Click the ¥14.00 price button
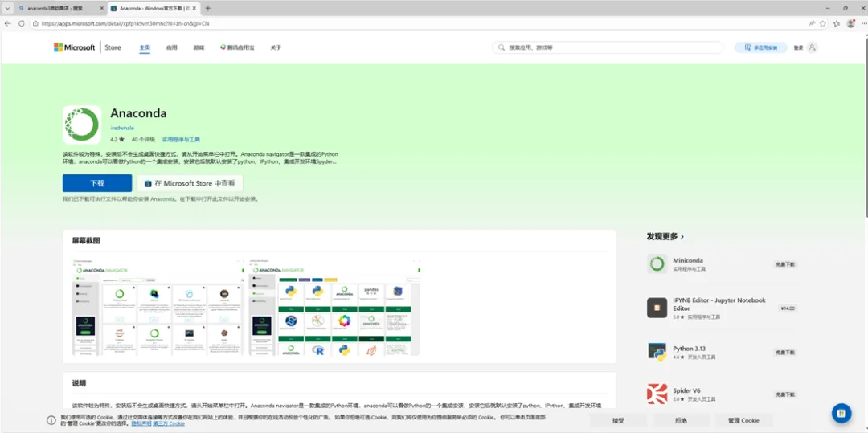 (788, 308)
